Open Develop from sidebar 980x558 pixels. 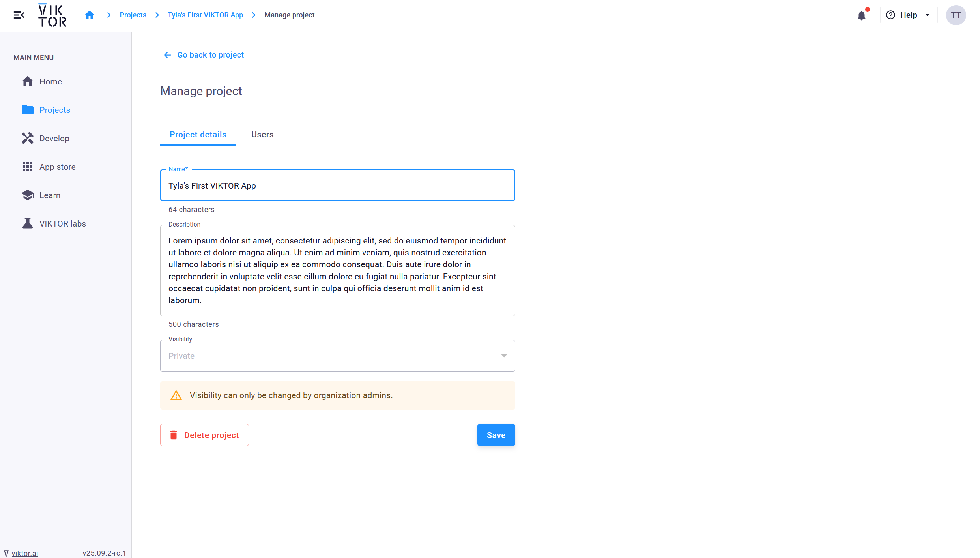(x=54, y=139)
